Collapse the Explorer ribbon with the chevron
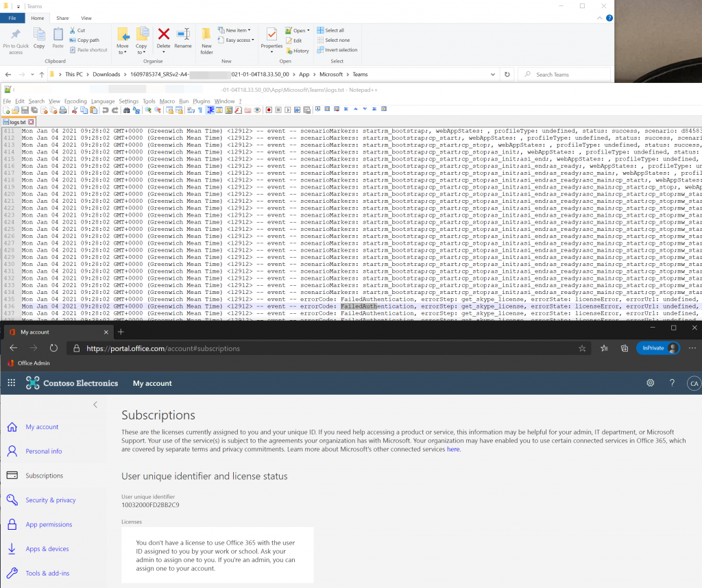The image size is (702, 588). tap(599, 18)
